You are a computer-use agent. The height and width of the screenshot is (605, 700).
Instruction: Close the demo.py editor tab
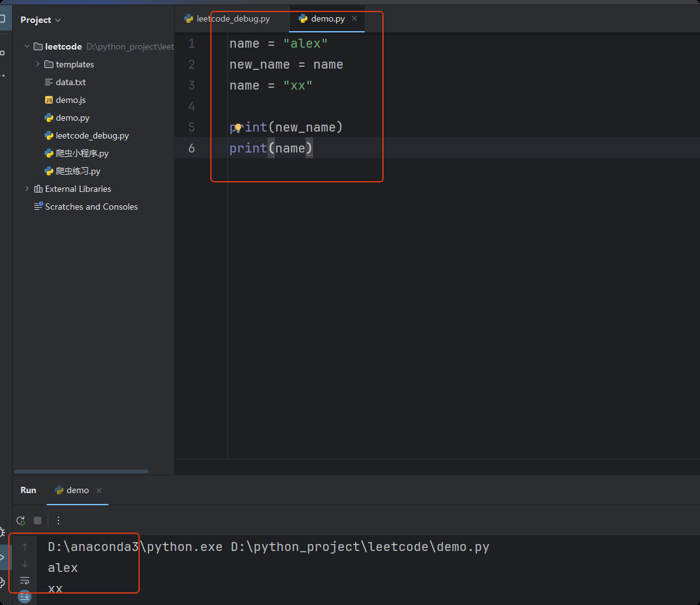click(354, 18)
